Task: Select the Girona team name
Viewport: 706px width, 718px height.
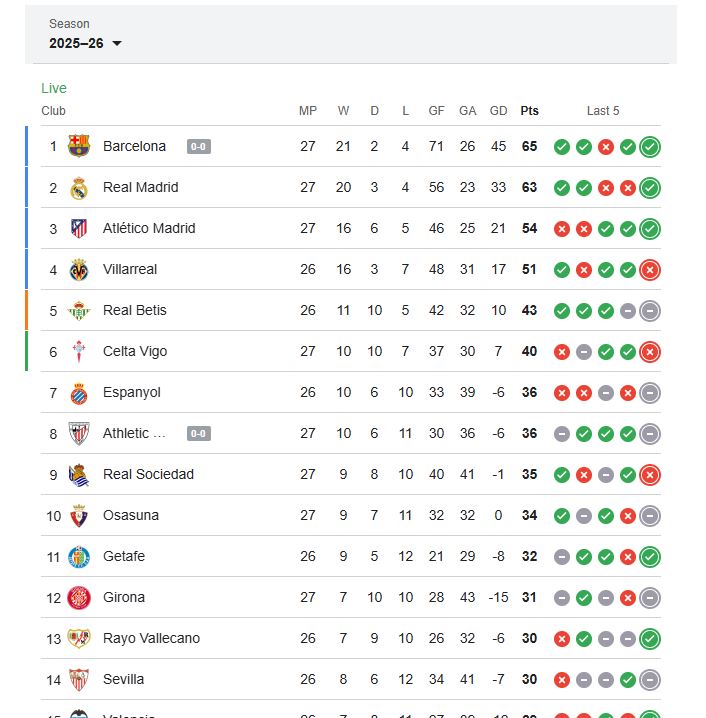Action: click(x=124, y=597)
